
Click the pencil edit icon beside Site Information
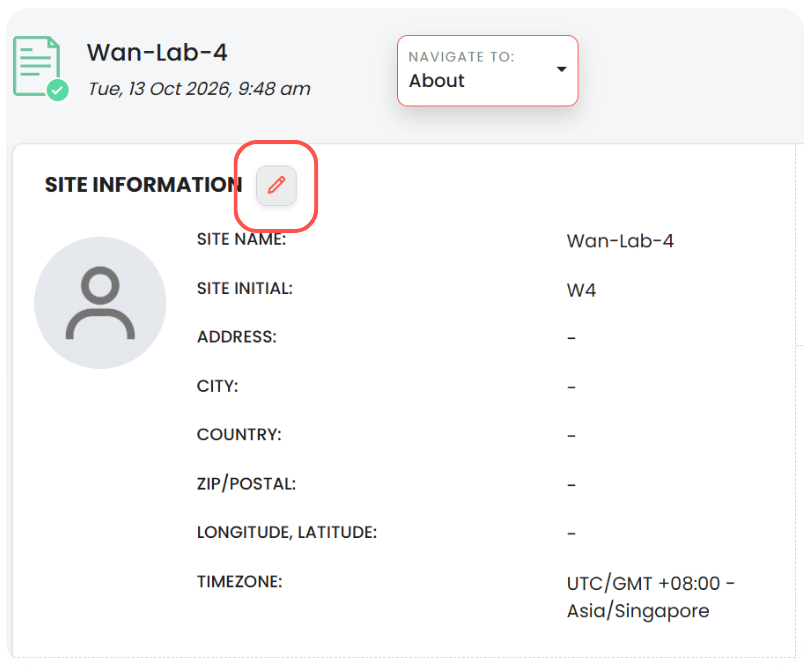pyautogui.click(x=276, y=185)
